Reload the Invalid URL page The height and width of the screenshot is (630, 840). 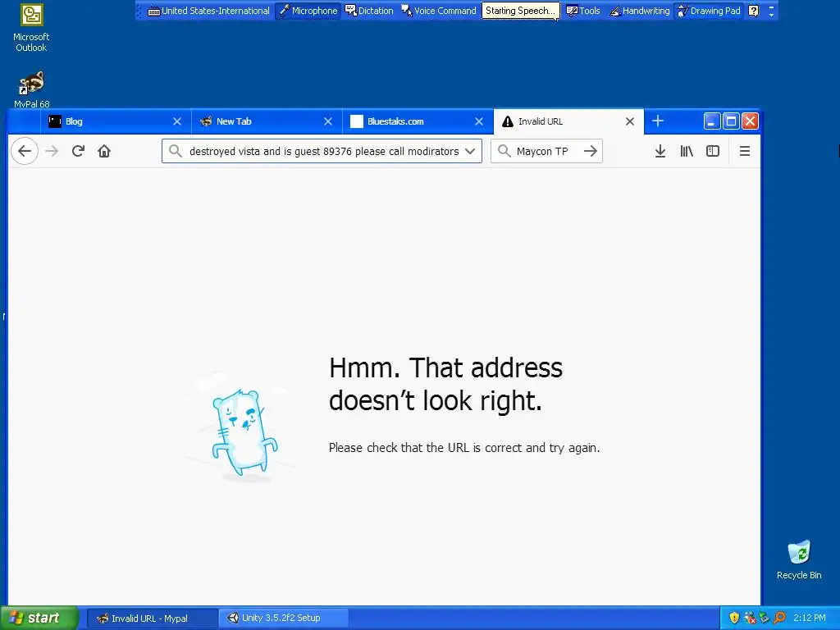pos(78,151)
